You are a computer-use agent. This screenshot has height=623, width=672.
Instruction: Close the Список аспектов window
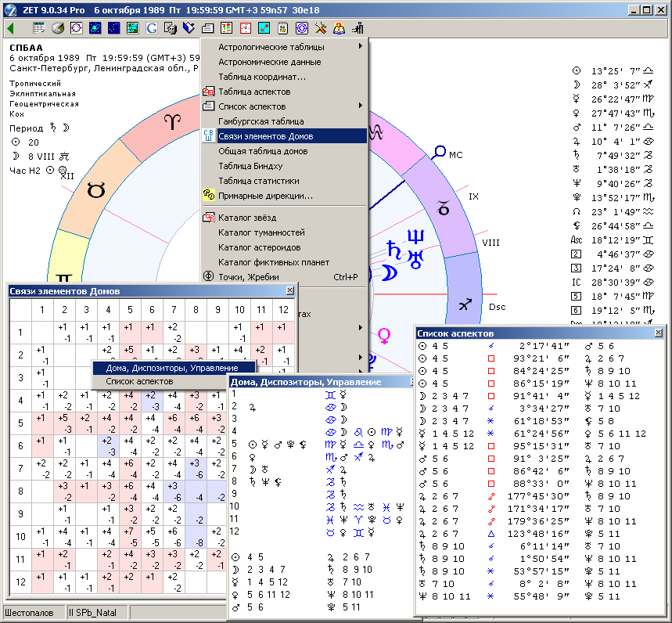pos(658,333)
